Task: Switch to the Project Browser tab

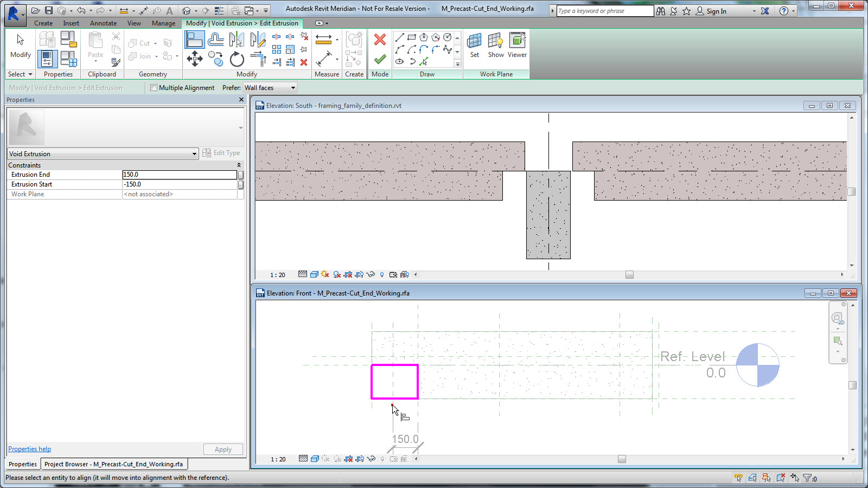Action: (x=113, y=464)
